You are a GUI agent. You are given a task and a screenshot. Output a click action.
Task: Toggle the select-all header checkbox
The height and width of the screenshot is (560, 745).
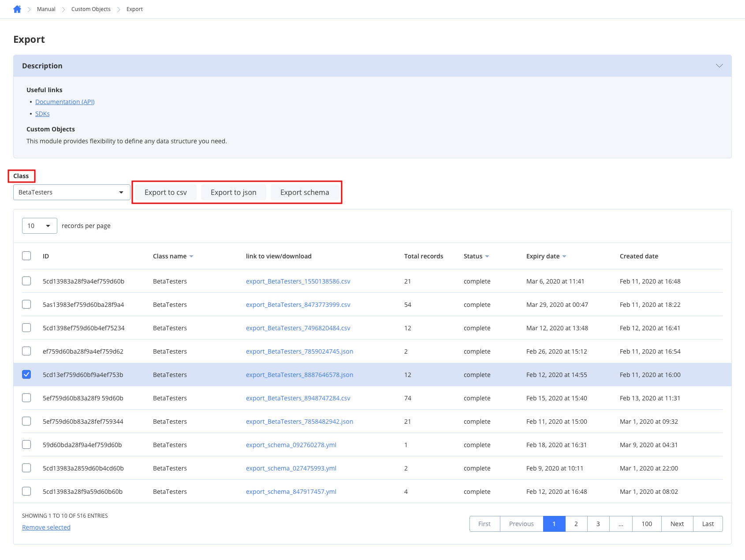pyautogui.click(x=26, y=256)
